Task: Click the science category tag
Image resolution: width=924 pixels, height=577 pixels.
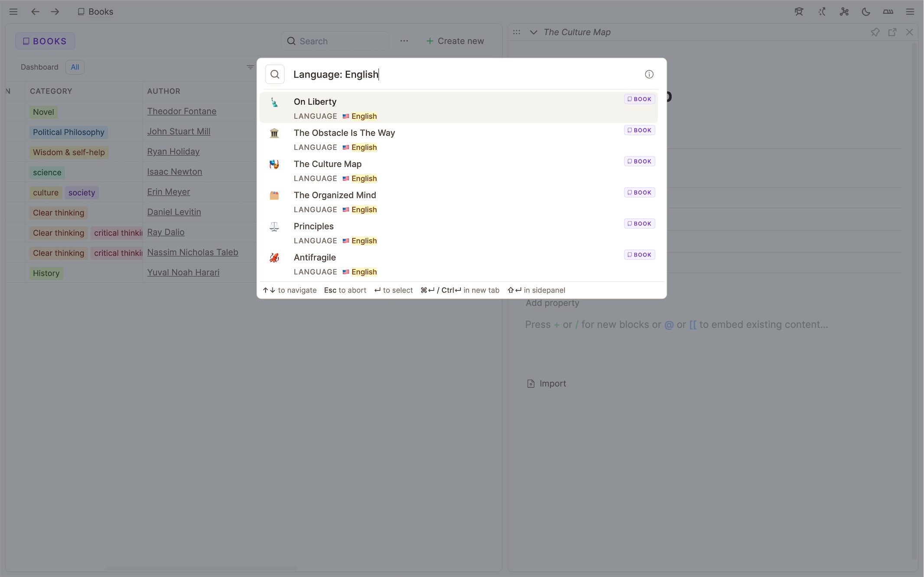Action: point(47,172)
